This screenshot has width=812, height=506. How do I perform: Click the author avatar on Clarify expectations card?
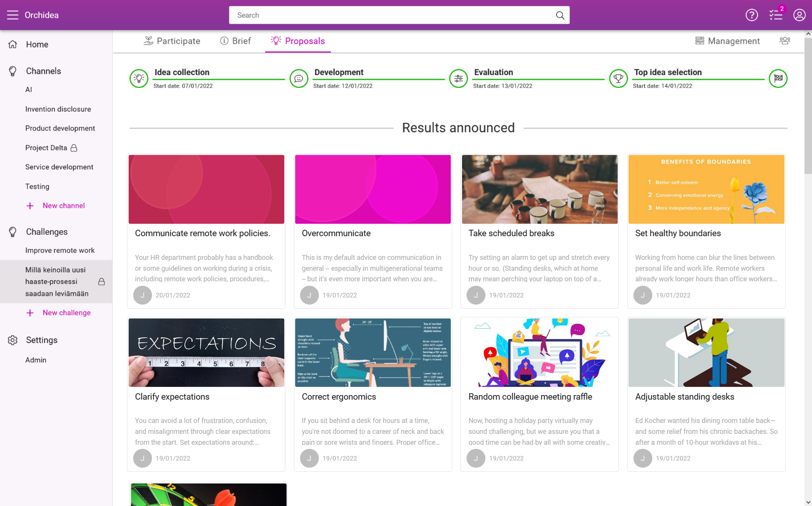click(x=143, y=458)
